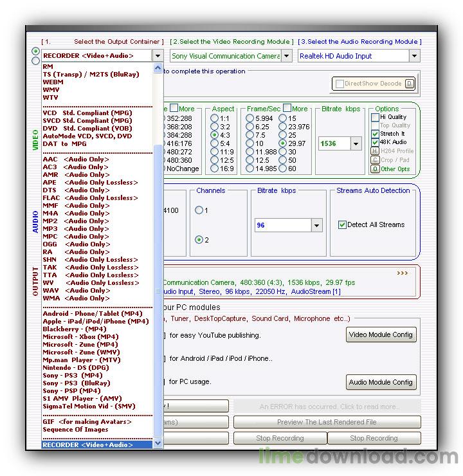
Task: Select the 16:9 aspect ratio
Action: pos(215,169)
